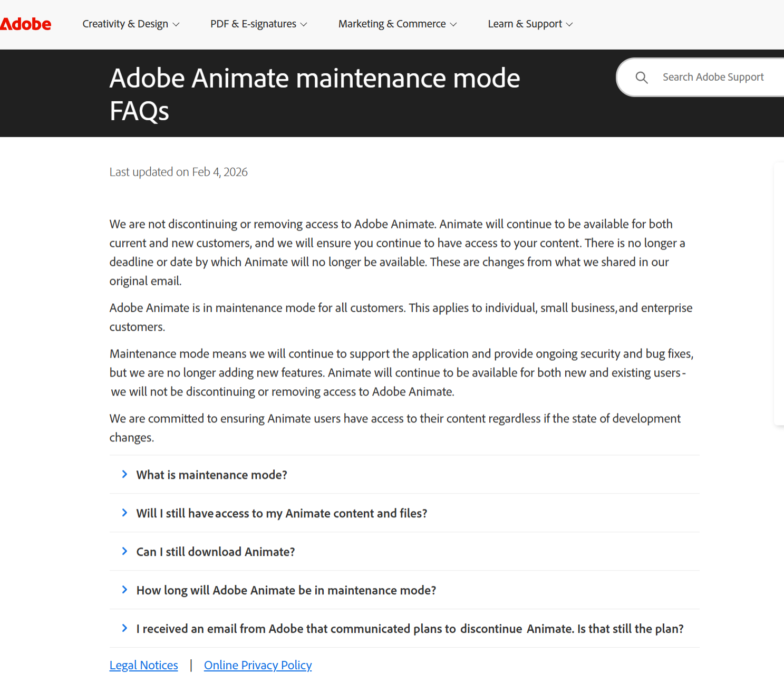The height and width of the screenshot is (692, 784).
Task: Expand 'Will I still have access' question
Action: click(282, 513)
